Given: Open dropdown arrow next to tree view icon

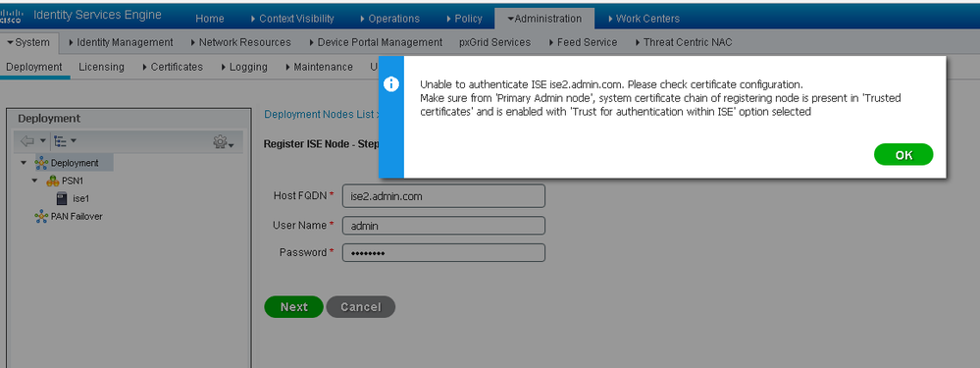Looking at the screenshot, I should (74, 141).
